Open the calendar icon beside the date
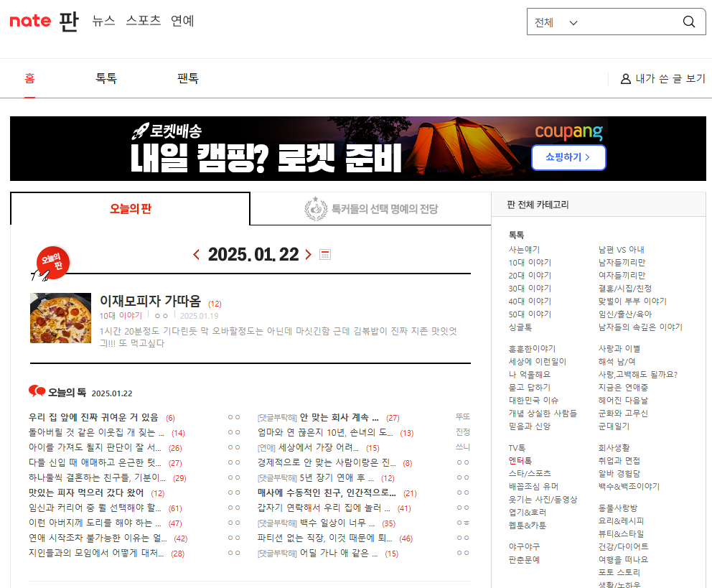The width and height of the screenshot is (712, 588). (324, 254)
